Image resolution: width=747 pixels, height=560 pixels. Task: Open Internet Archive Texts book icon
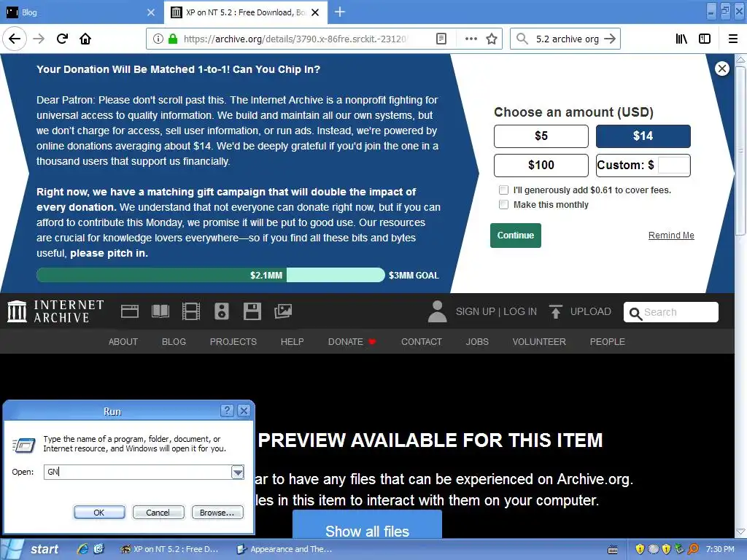pos(160,311)
